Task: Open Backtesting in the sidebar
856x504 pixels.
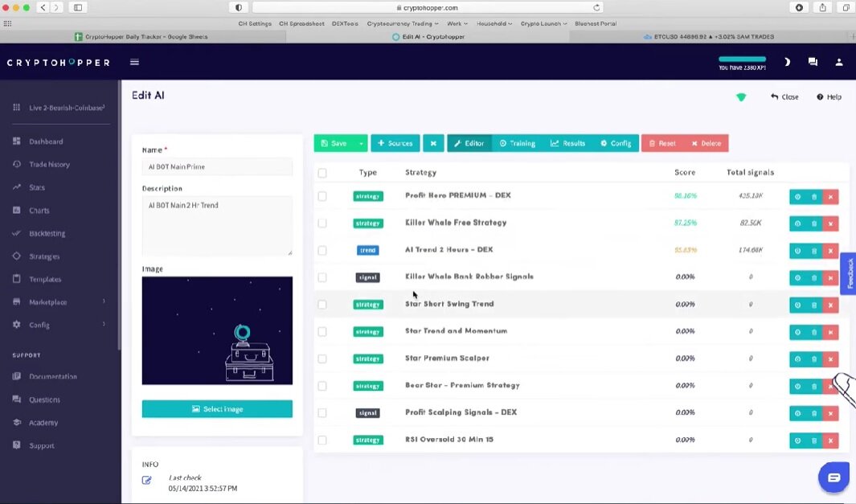Action: [x=47, y=233]
